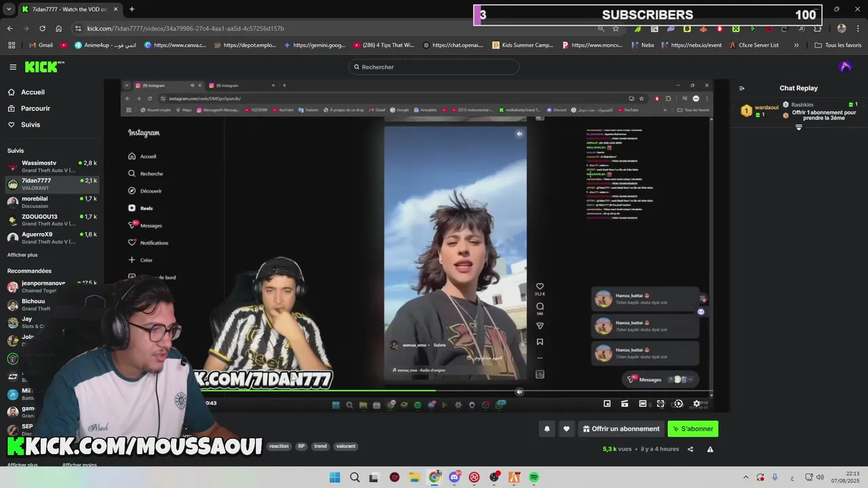Click the valorant tag
The width and height of the screenshot is (868, 488).
tap(346, 446)
